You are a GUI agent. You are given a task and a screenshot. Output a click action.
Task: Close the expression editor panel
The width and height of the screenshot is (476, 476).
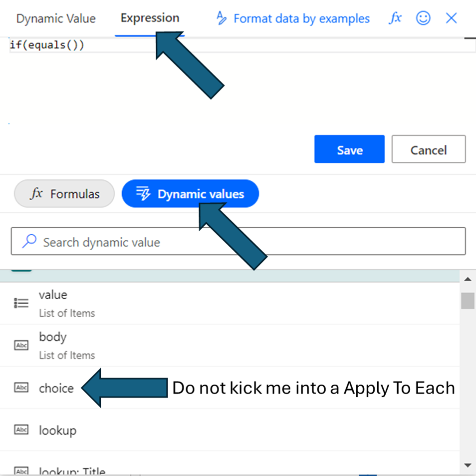point(451,18)
